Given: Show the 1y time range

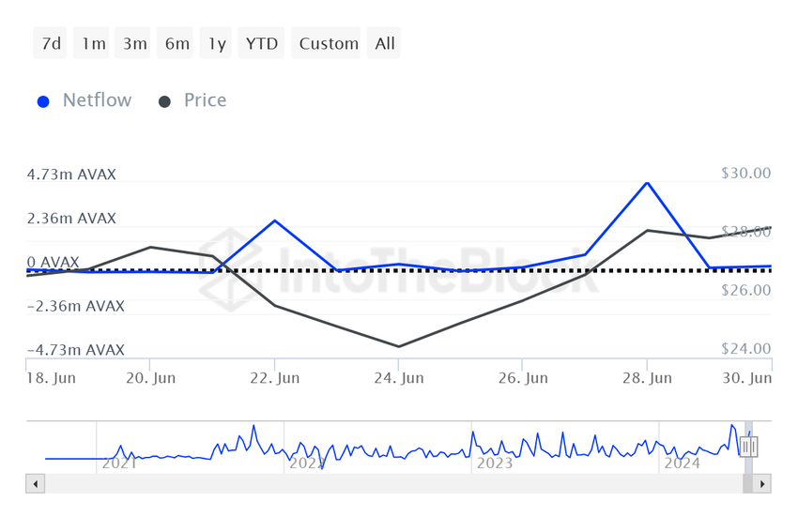Looking at the screenshot, I should [217, 43].
